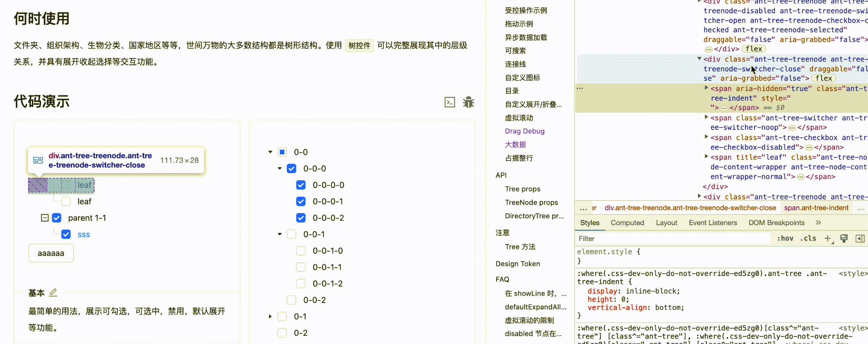Go to 受控操作示例 anchor link
The height and width of the screenshot is (344, 868).
tap(526, 10)
